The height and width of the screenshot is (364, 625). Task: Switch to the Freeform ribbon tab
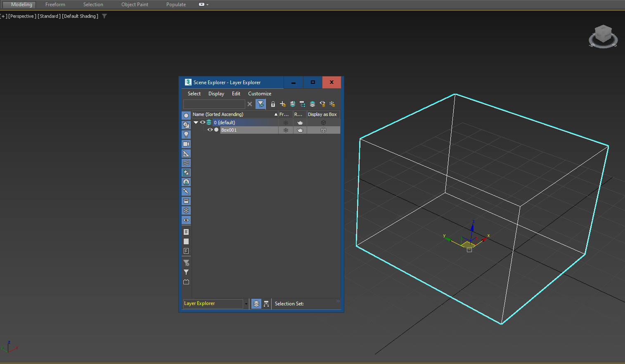click(x=55, y=5)
